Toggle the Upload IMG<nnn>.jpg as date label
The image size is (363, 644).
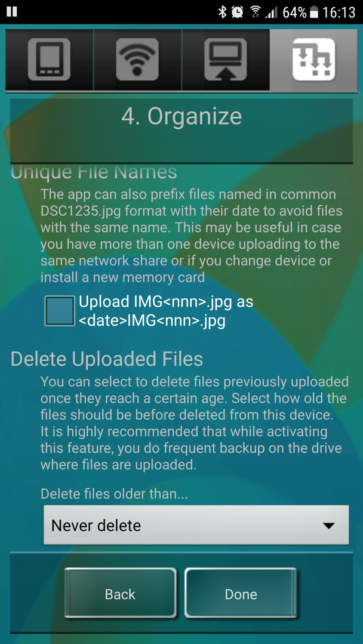(165, 311)
